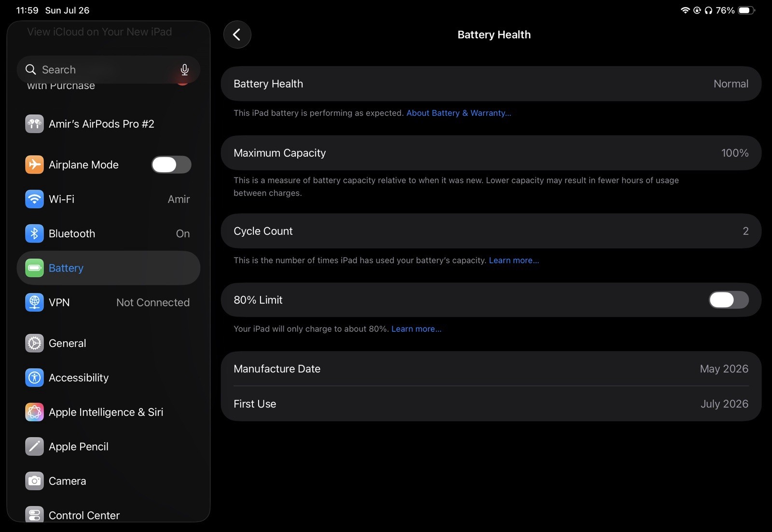Open Bluetooth settings in sidebar
This screenshot has width=772, height=532.
(108, 233)
